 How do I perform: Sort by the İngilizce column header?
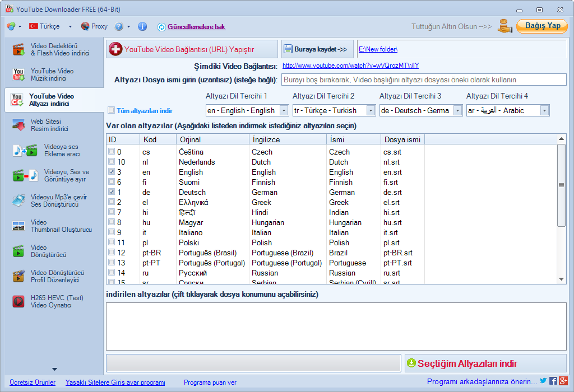coord(288,139)
